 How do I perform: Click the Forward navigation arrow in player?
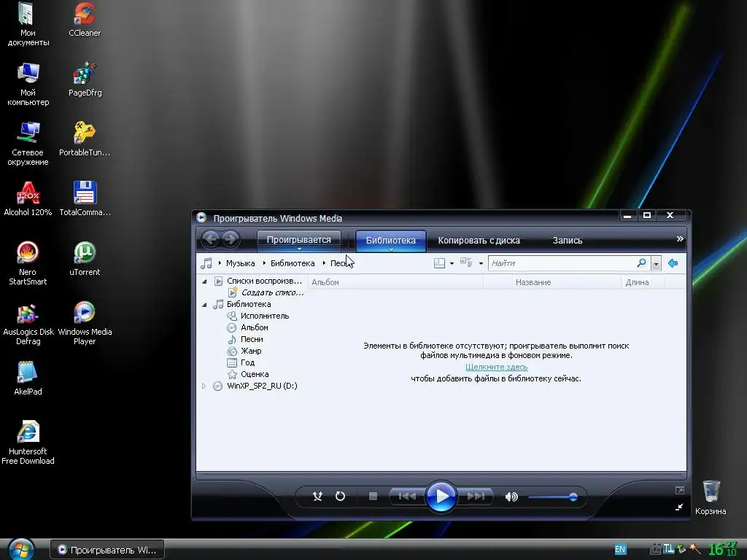coord(231,239)
